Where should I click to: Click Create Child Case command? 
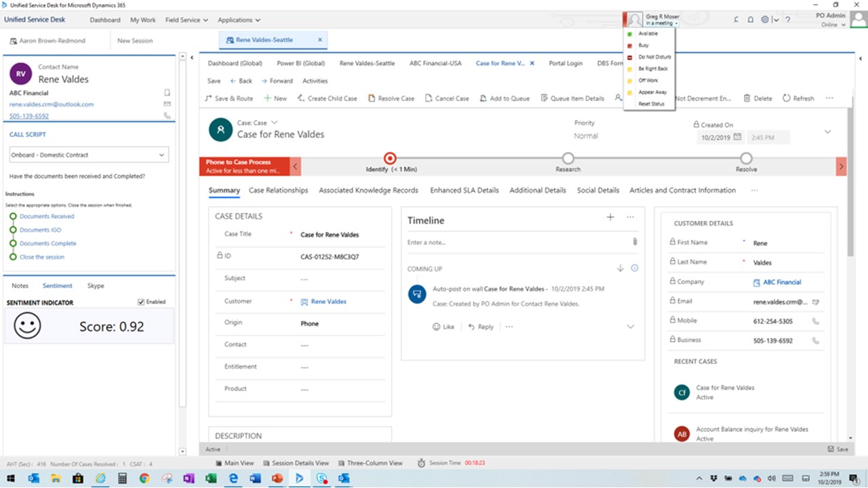[x=327, y=98]
